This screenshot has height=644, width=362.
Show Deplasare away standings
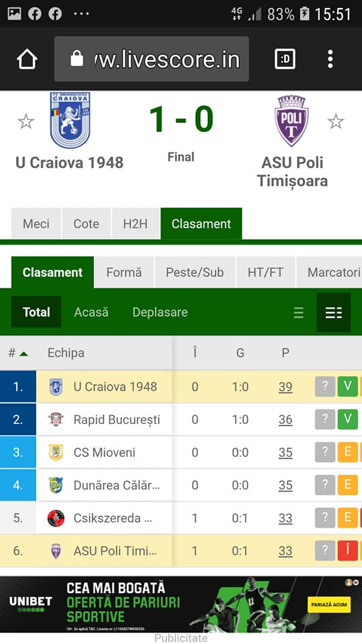pyautogui.click(x=160, y=312)
